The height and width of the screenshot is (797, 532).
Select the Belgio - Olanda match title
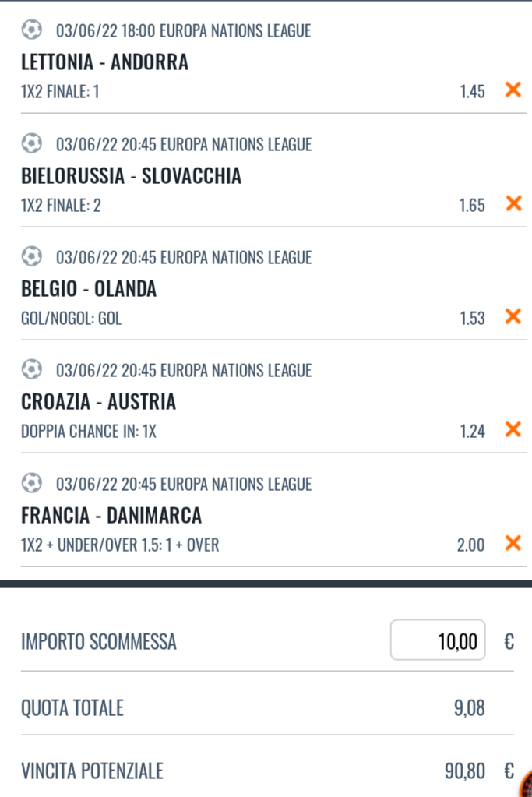tap(89, 289)
